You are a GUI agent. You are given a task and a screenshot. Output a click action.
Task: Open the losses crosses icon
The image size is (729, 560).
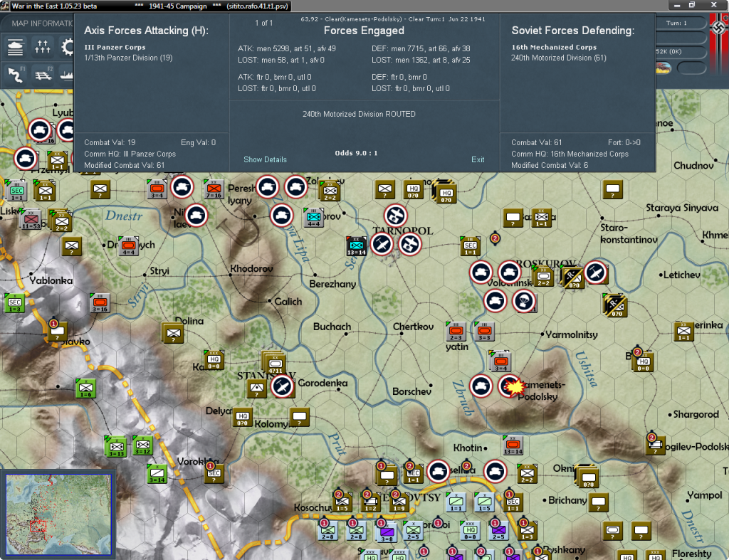tap(42, 47)
